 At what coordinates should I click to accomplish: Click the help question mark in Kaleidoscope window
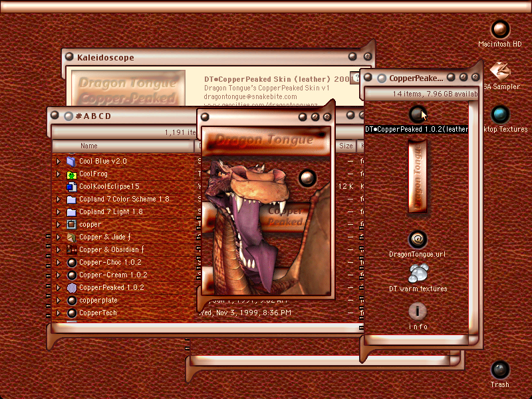(x=356, y=78)
